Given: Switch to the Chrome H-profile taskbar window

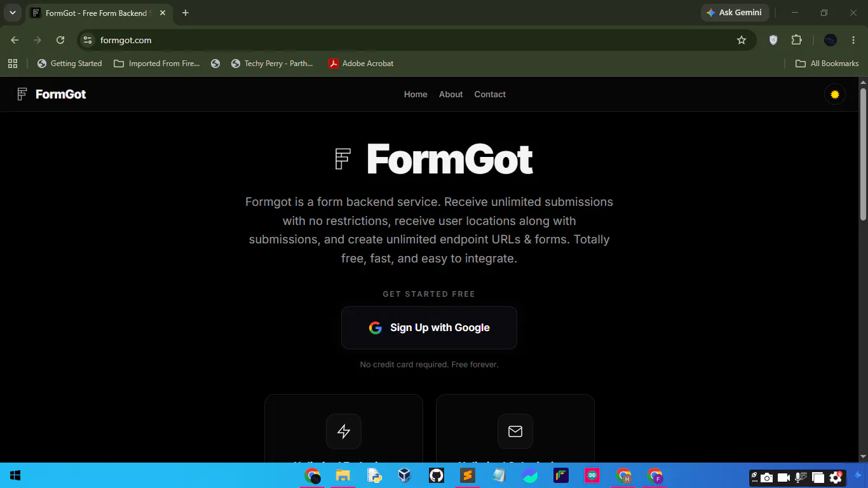Looking at the screenshot, I should click(x=623, y=475).
